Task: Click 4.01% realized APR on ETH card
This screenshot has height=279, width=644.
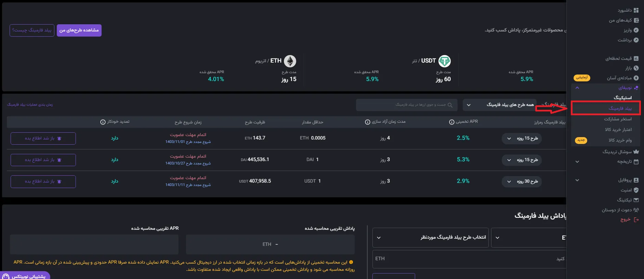Action: tap(216, 79)
